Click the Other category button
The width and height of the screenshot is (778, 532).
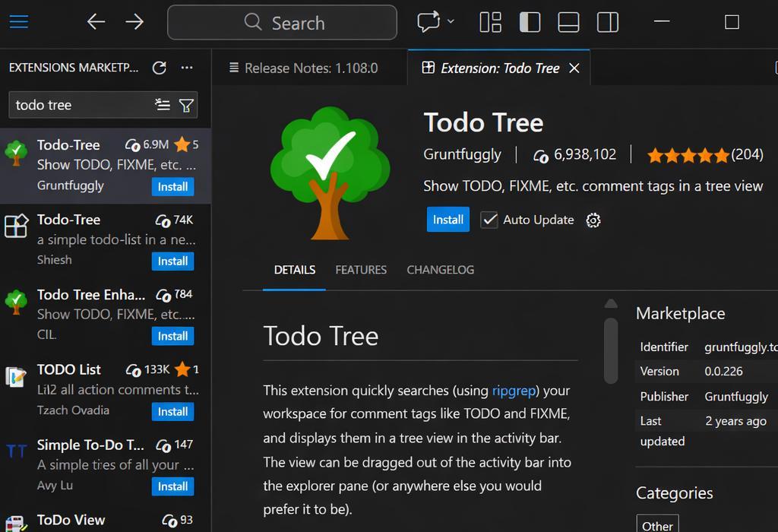point(656,524)
